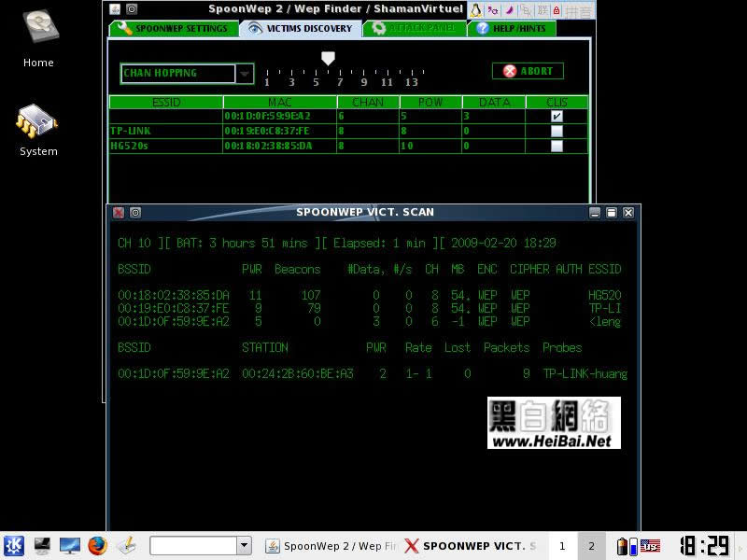Image resolution: width=747 pixels, height=560 pixels.
Task: Expand the taskbar run command dropdown
Action: (x=244, y=546)
